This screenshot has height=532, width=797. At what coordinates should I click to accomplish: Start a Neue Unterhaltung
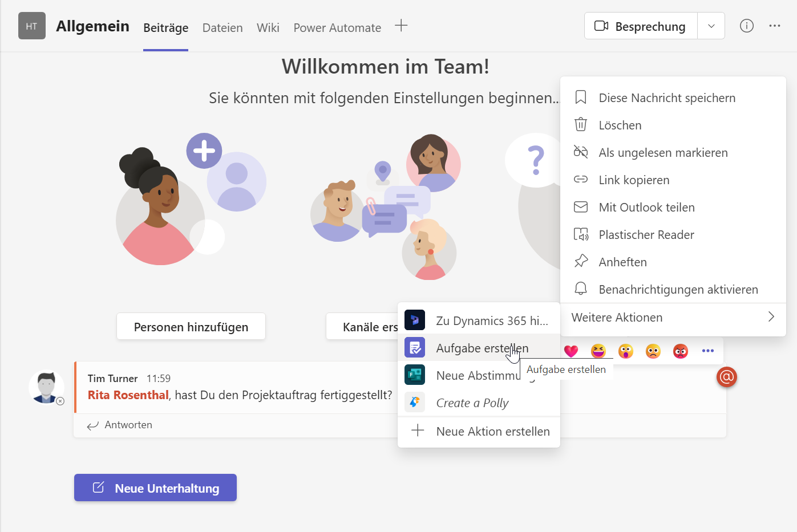point(155,488)
